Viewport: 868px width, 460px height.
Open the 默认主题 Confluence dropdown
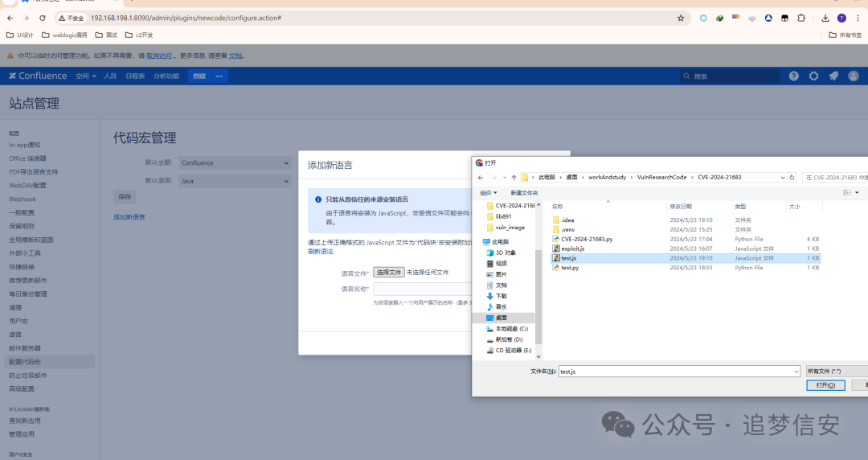coord(235,163)
